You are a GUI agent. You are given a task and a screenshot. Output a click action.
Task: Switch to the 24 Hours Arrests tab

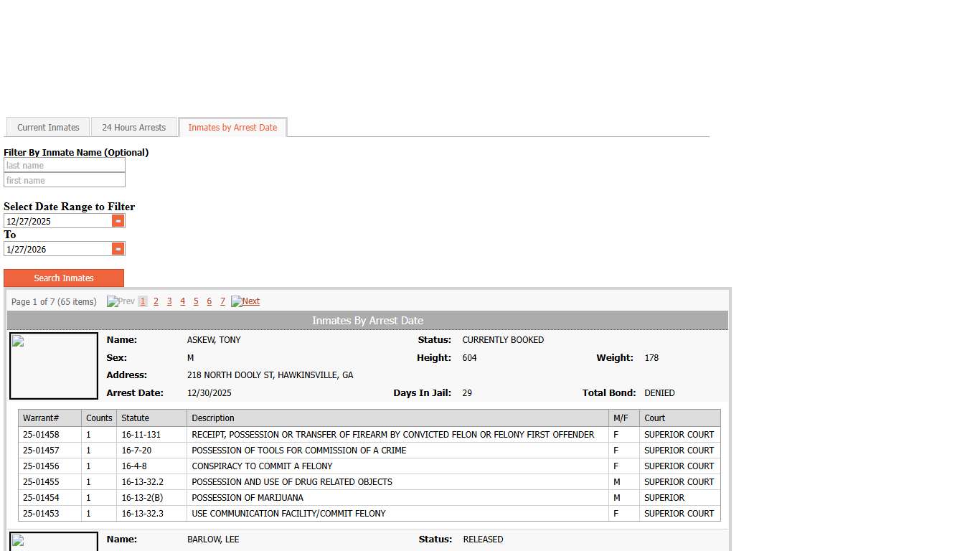133,128
